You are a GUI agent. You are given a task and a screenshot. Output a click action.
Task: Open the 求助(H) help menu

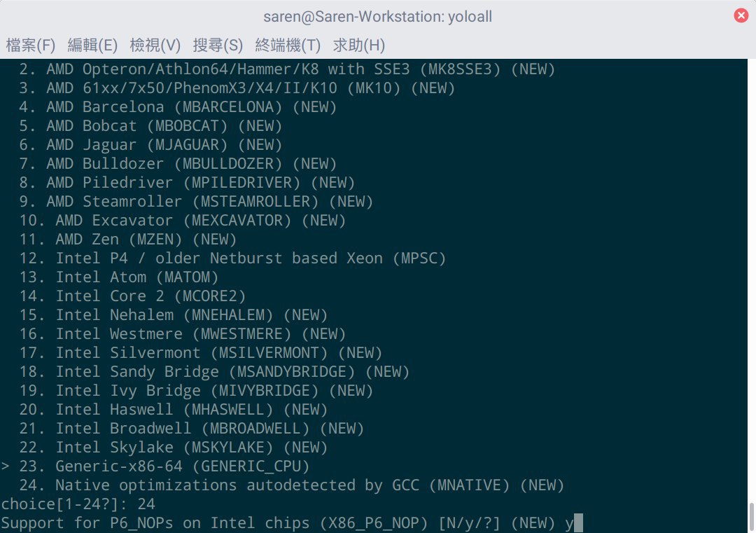[358, 46]
